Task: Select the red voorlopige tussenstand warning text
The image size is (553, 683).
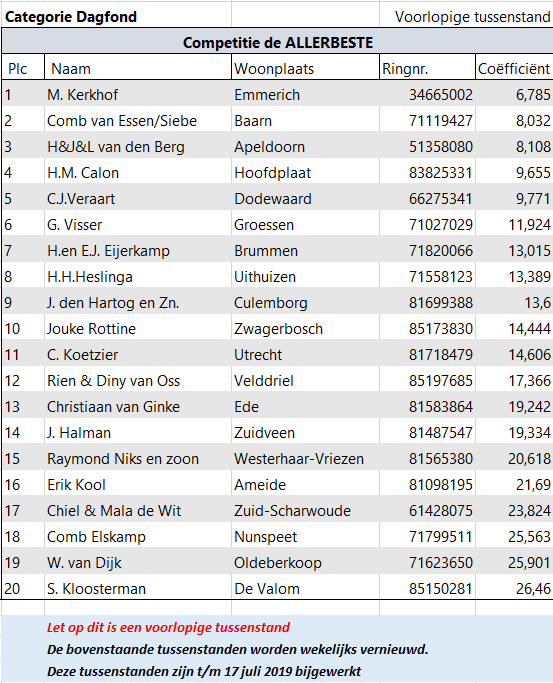Action: click(168, 627)
